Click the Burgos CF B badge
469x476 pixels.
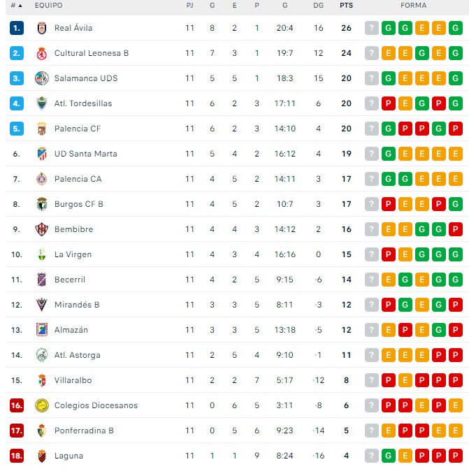(41, 204)
